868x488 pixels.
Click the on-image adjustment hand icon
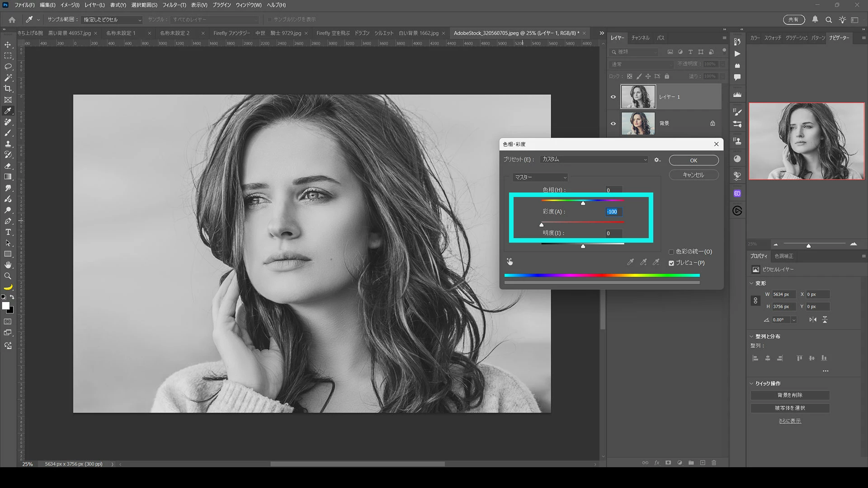click(510, 262)
